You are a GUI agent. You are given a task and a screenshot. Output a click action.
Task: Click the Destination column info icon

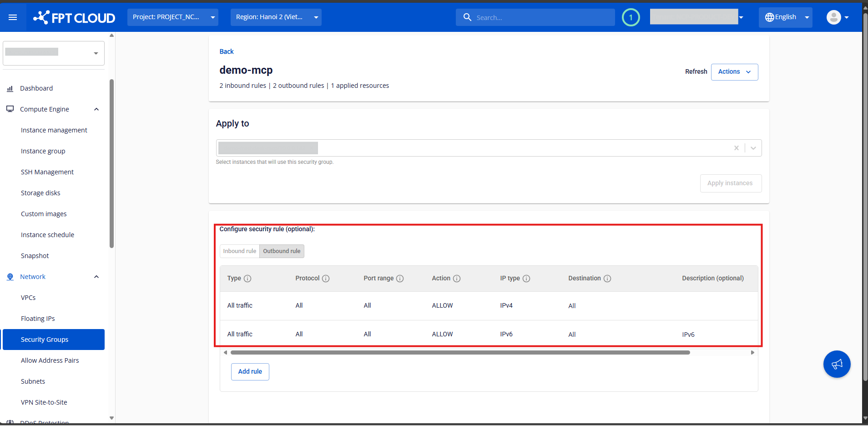click(x=607, y=279)
